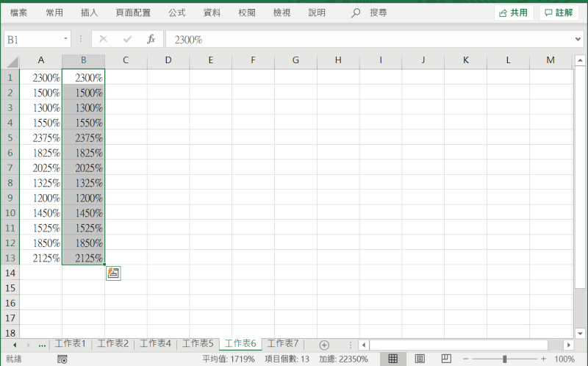Switch to Normal view
This screenshot has height=366, width=588.
click(x=392, y=359)
